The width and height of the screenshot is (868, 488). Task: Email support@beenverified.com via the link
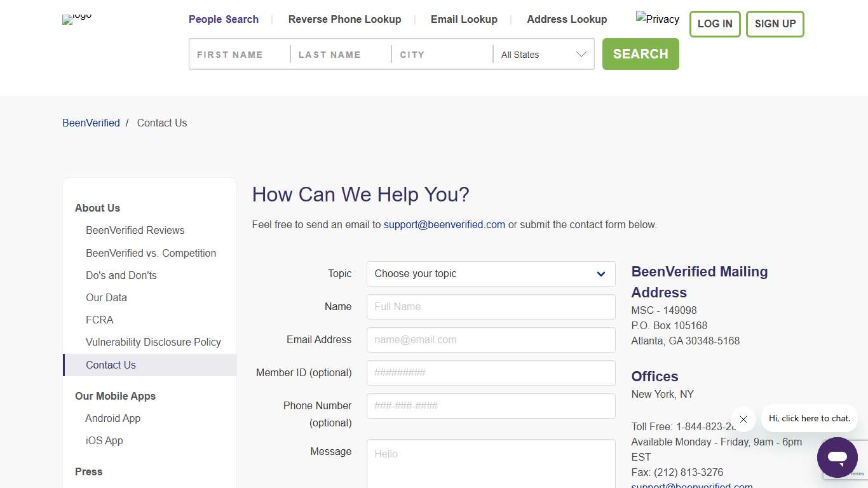point(444,224)
